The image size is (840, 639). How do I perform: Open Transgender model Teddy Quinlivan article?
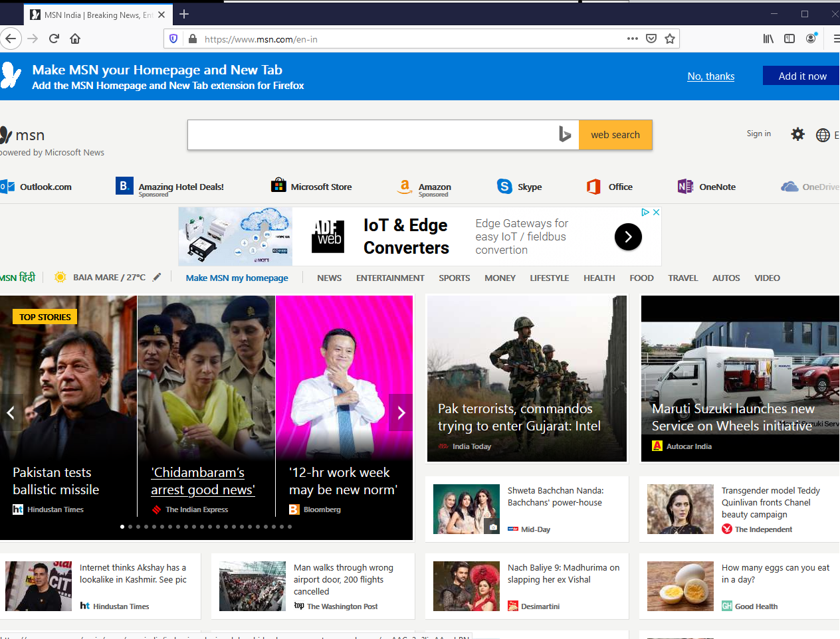tap(740, 509)
